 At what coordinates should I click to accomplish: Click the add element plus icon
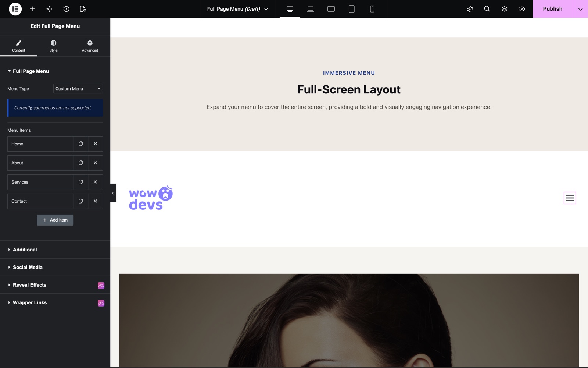tap(32, 9)
